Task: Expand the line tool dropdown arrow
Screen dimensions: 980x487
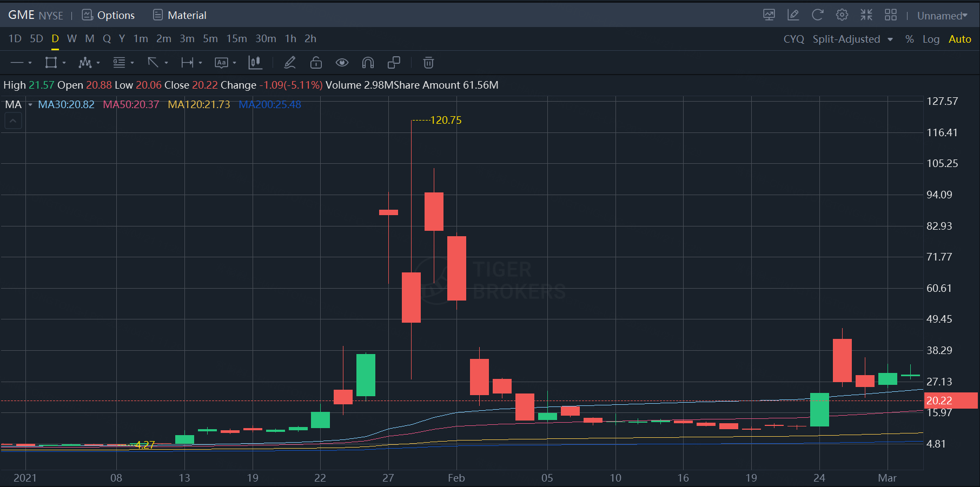Action: [30, 63]
